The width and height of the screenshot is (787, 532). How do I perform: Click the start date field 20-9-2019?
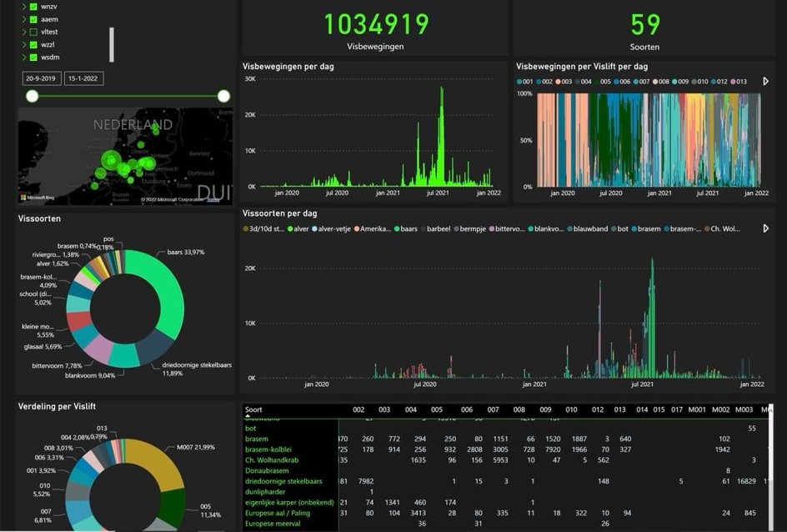41,78
